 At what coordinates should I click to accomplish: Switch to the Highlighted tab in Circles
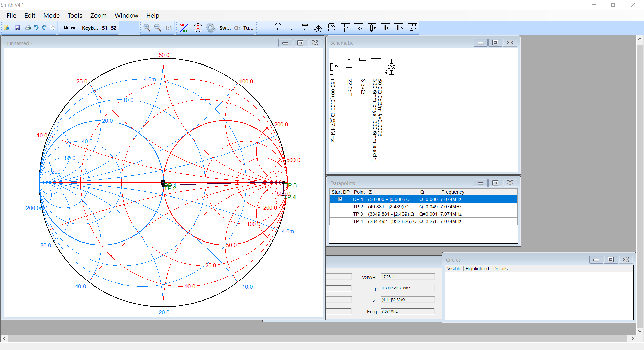(477, 269)
